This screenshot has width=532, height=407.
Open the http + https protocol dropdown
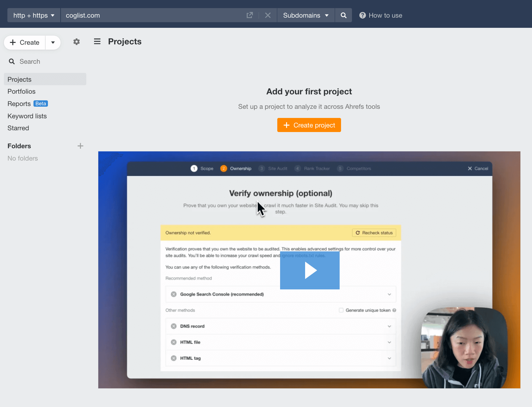[x=34, y=15]
